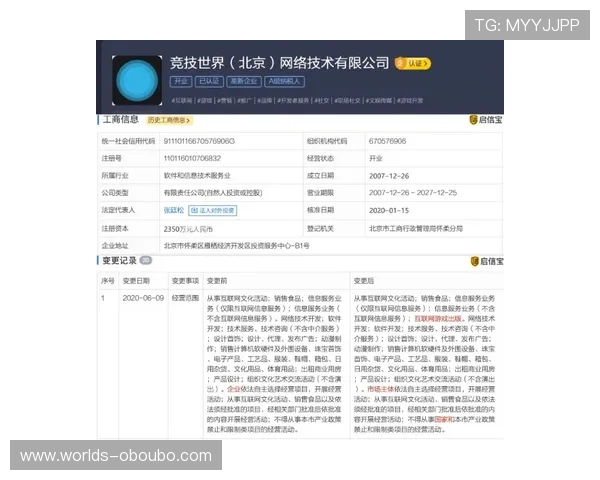Click company address 北京市怀柔区雁栖经济开发区

click(236, 246)
